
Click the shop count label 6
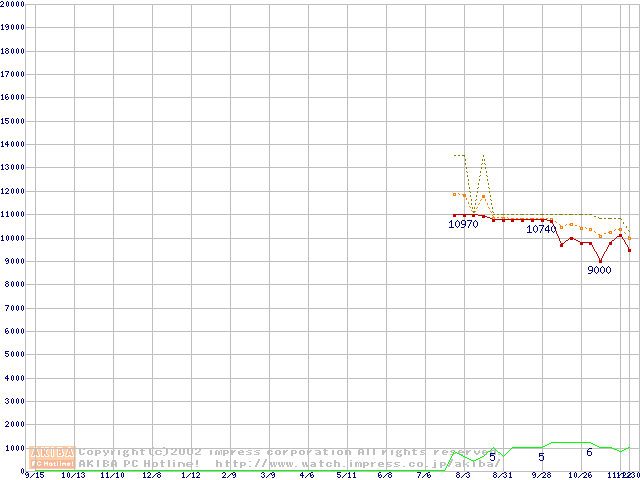(589, 453)
